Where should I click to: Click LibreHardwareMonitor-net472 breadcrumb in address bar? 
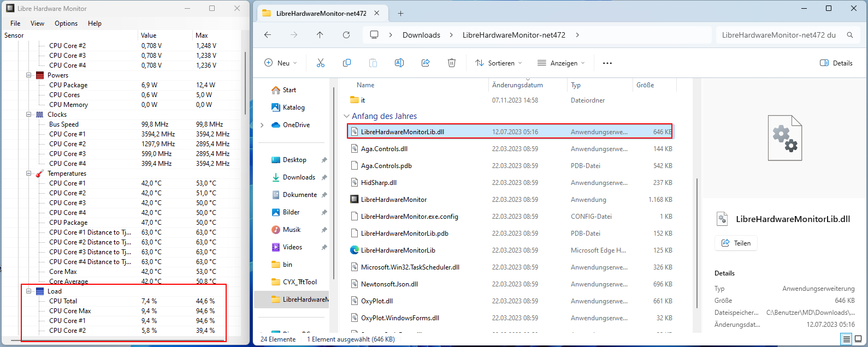point(513,35)
